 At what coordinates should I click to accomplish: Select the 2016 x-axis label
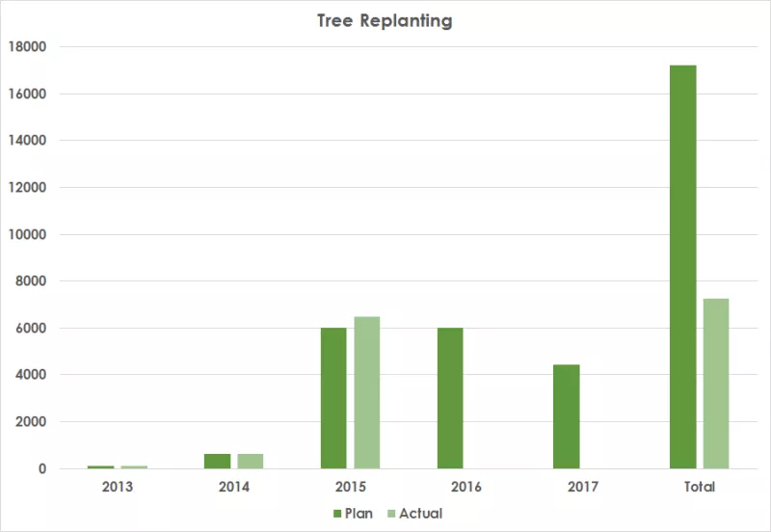466,488
